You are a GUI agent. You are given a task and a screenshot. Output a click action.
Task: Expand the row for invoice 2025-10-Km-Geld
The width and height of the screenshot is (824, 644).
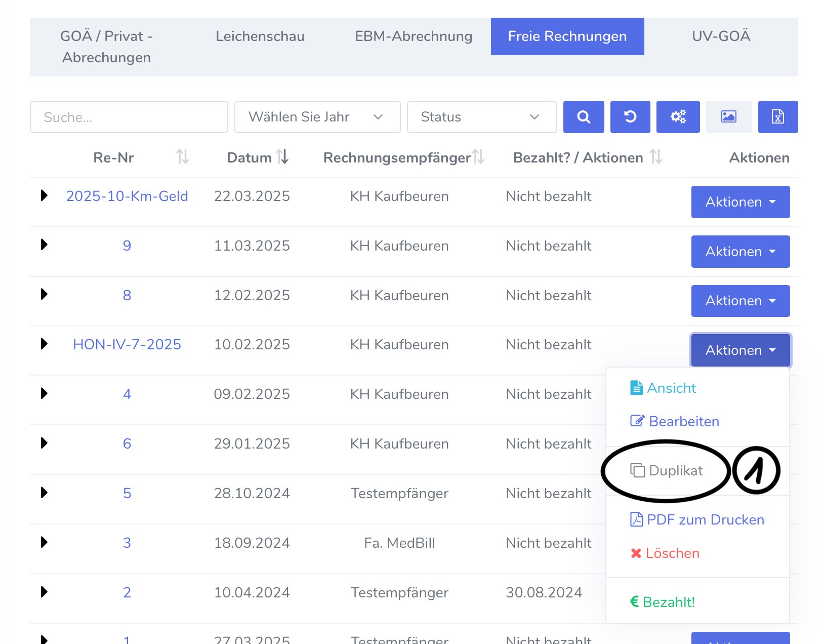click(x=44, y=195)
